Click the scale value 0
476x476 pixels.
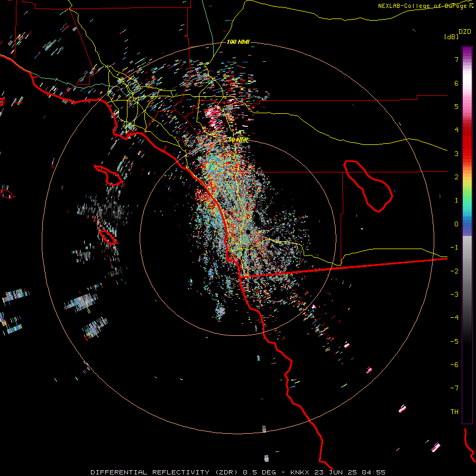coord(456,224)
